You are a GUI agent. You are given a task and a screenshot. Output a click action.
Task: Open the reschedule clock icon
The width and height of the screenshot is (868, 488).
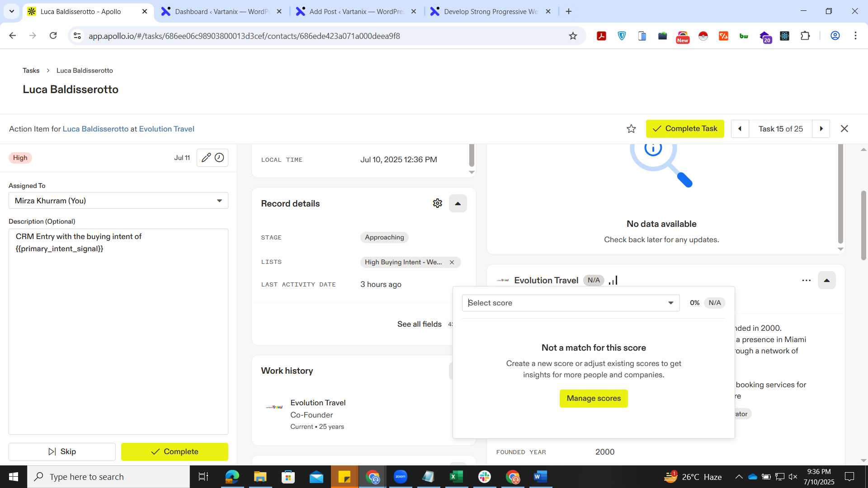[x=219, y=158]
